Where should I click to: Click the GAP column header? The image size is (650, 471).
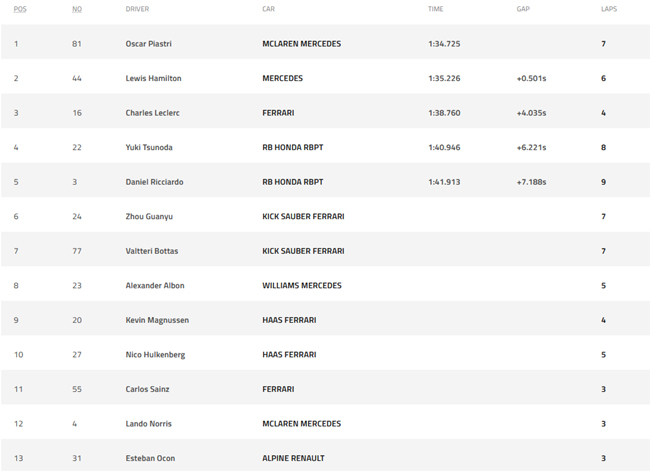pyautogui.click(x=523, y=9)
